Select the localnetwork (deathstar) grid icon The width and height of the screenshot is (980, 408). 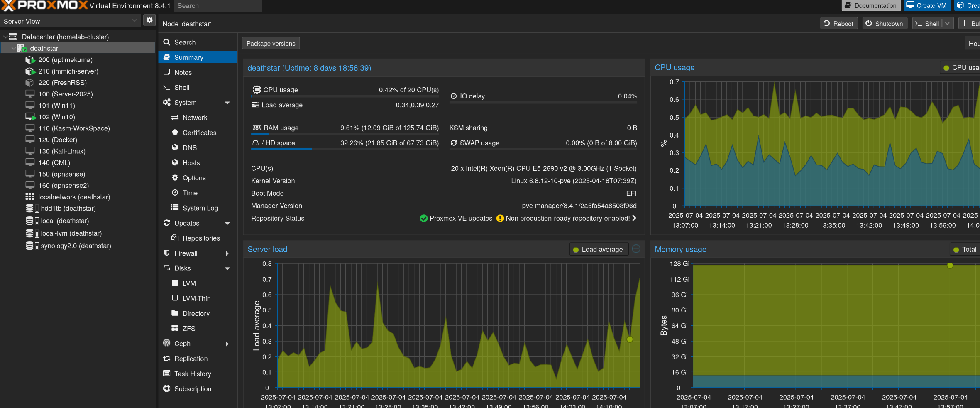pos(30,197)
